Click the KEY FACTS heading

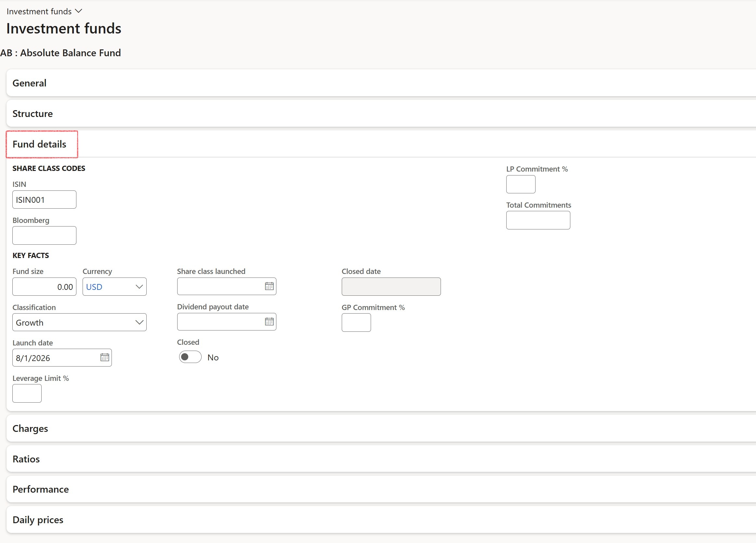(31, 255)
